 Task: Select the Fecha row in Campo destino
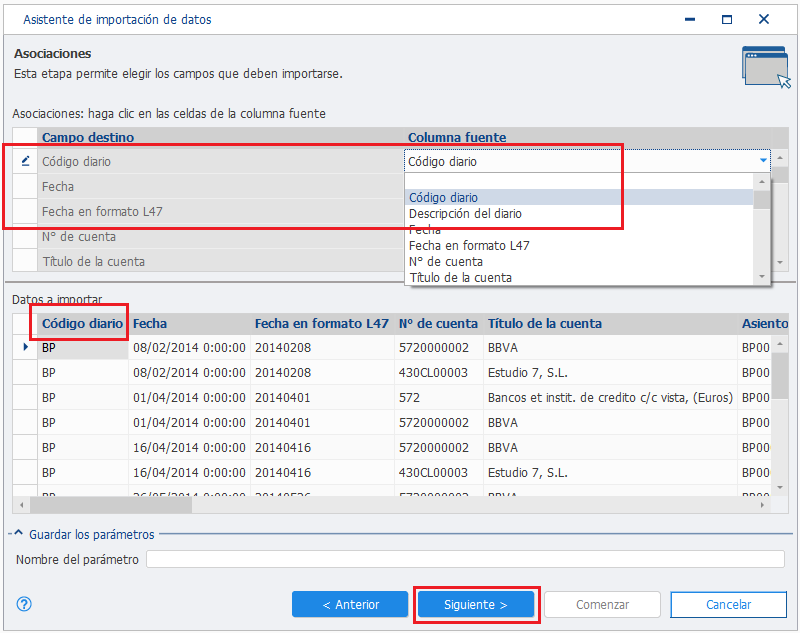click(220, 186)
